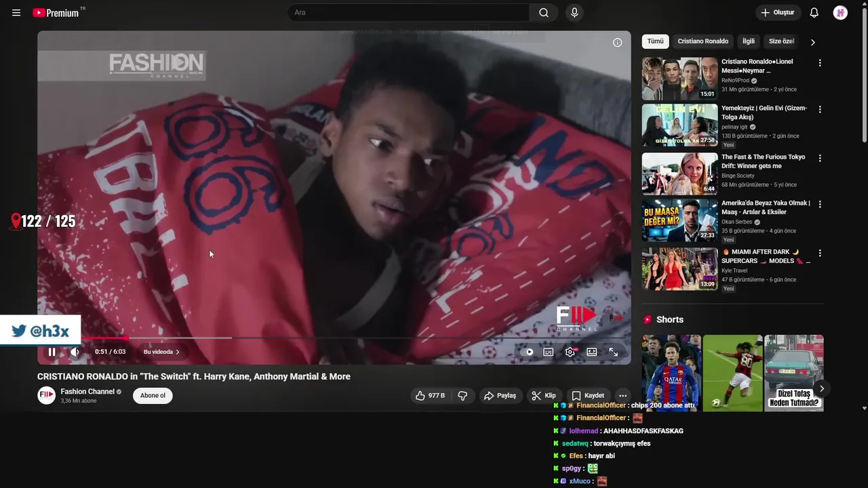The height and width of the screenshot is (488, 868).
Task: Open the 15:01 Ronaldo Messi Neymar thumbnail
Action: [x=679, y=79]
